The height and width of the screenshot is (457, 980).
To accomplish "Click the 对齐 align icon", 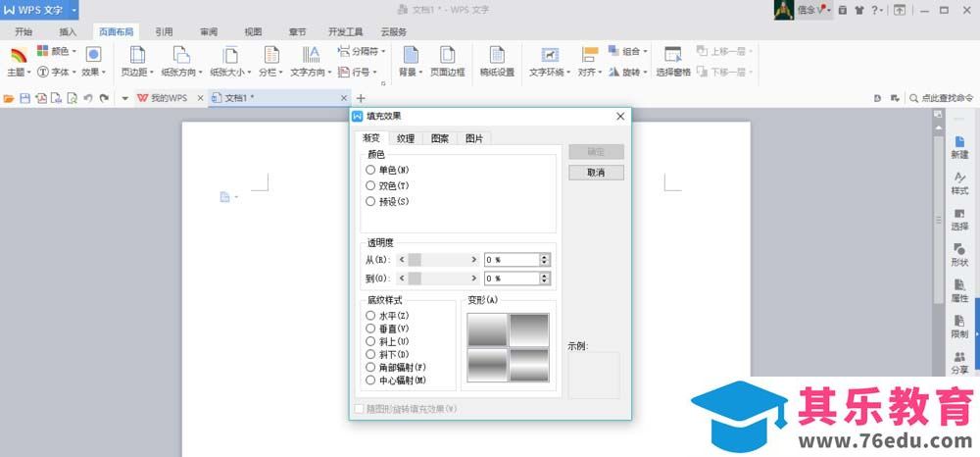I will (x=590, y=55).
